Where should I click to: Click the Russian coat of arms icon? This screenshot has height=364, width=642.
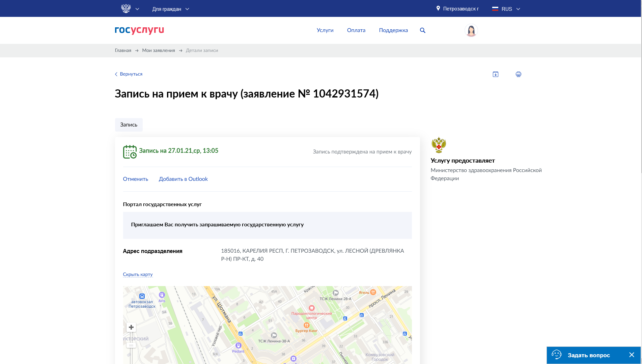pos(126,8)
